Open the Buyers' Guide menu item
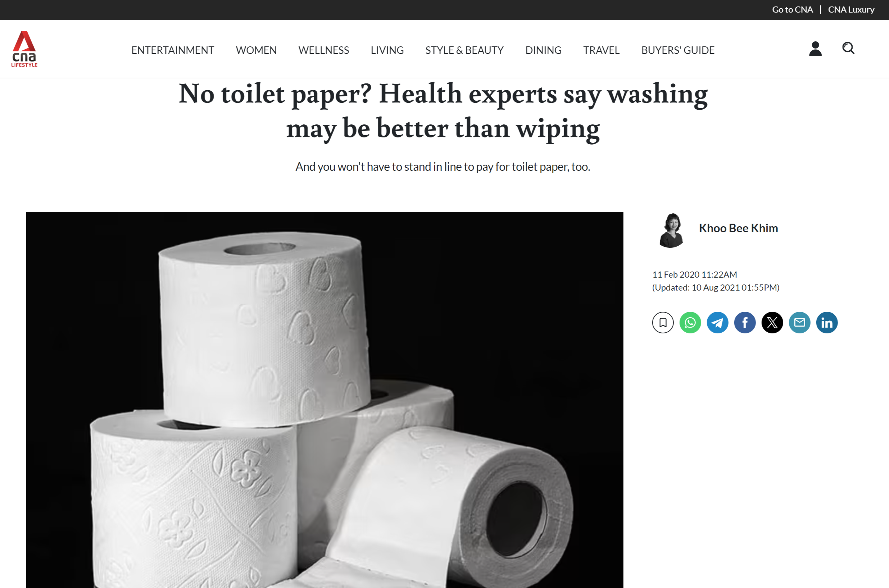Viewport: 889px width, 588px height. coord(678,50)
